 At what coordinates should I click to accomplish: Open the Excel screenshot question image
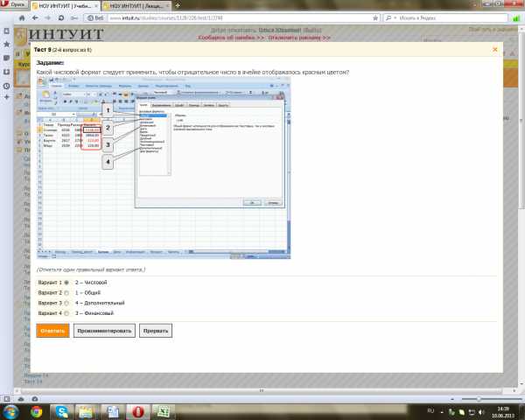[164, 167]
